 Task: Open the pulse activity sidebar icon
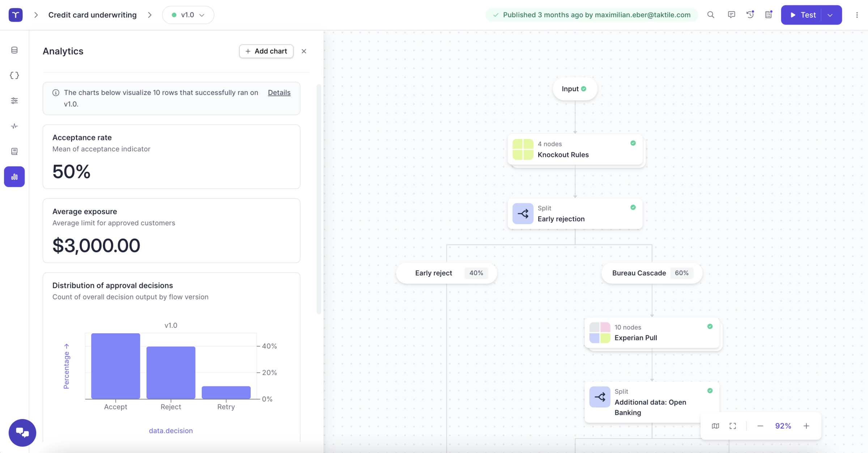[x=14, y=126]
